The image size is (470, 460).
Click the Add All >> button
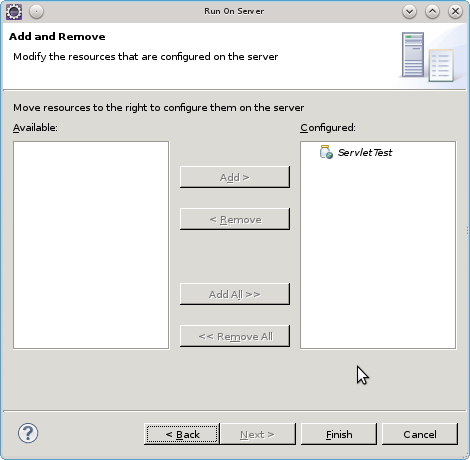click(235, 294)
